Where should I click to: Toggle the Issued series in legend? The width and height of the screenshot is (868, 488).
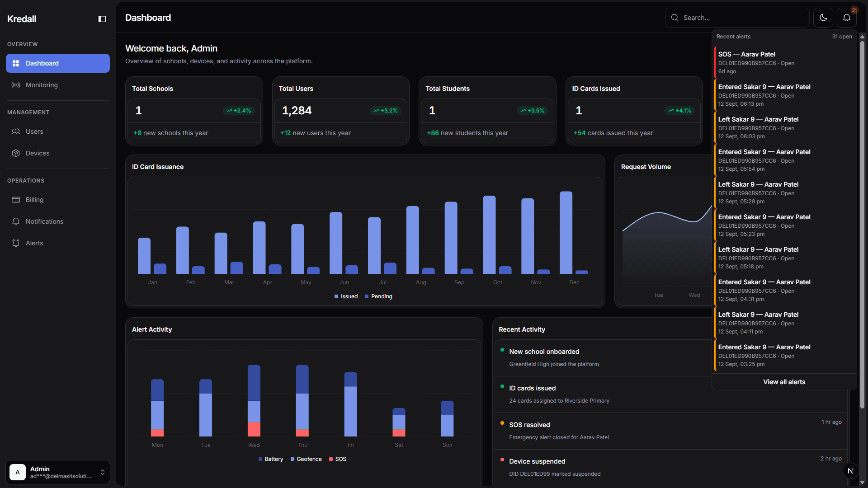346,296
